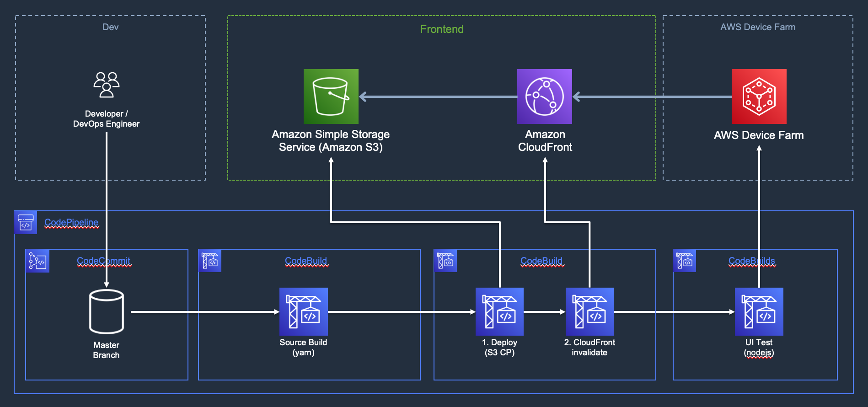The height and width of the screenshot is (407, 868).
Task: Select the purple Amazon CloudFront icon
Action: pos(545,96)
